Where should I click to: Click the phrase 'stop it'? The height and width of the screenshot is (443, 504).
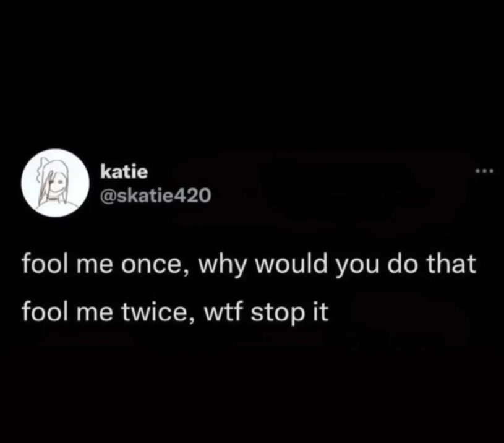(x=289, y=312)
